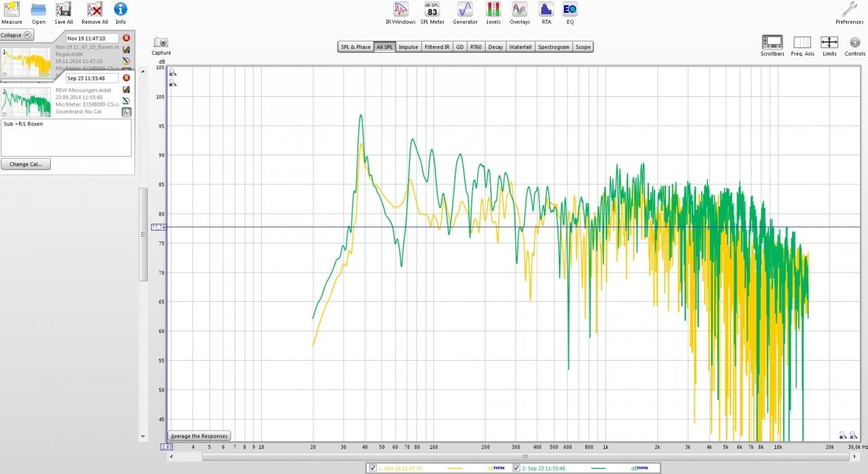Open a measurement file
This screenshot has width=868, height=474.
click(x=39, y=12)
